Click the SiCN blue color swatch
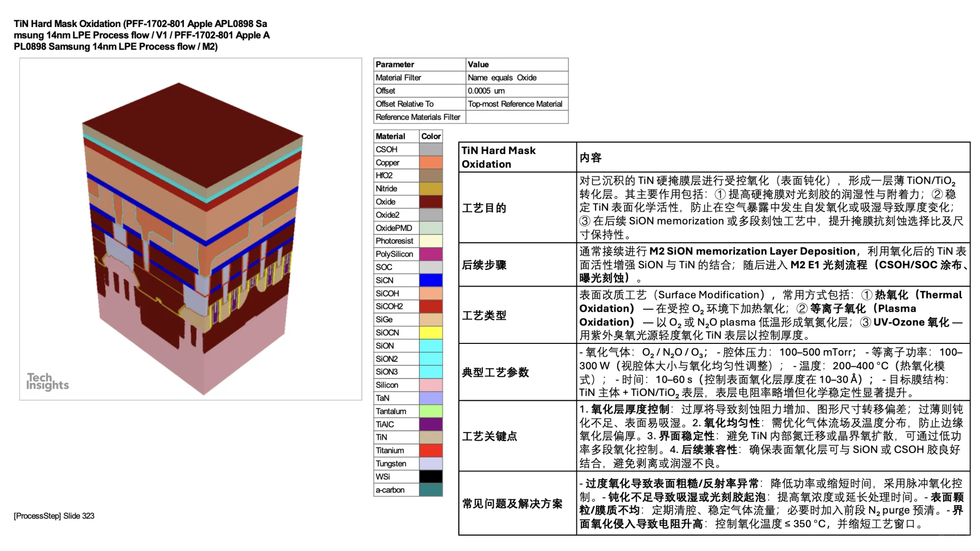980x551 pixels. (431, 280)
